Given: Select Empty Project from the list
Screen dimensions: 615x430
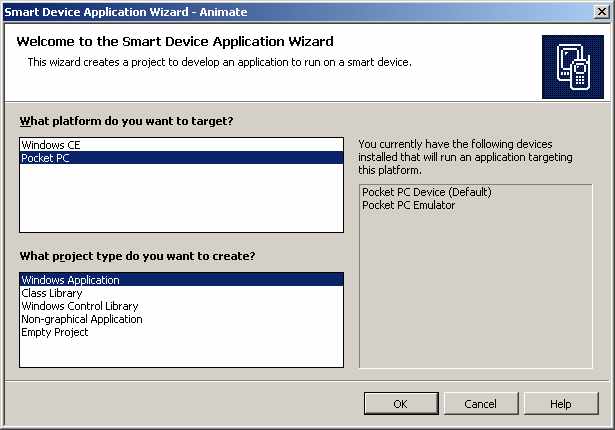Looking at the screenshot, I should 55,333.
